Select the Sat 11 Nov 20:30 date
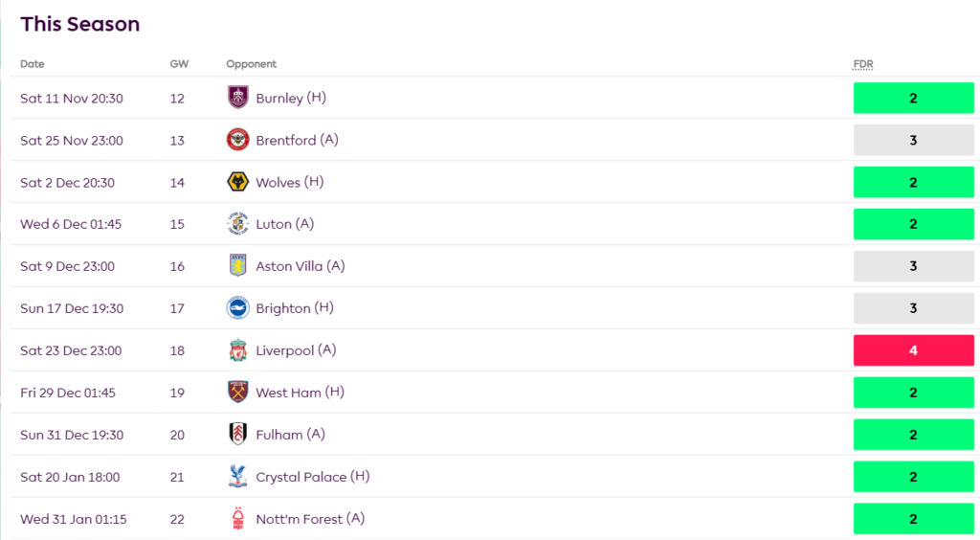Viewport: 980px width, 540px height. click(x=72, y=98)
